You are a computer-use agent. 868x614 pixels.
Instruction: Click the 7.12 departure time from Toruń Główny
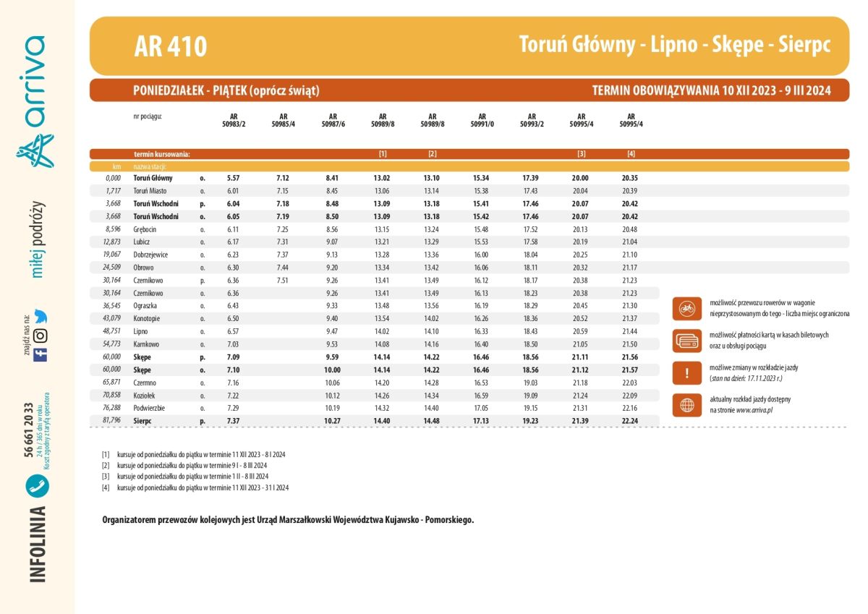tap(283, 178)
